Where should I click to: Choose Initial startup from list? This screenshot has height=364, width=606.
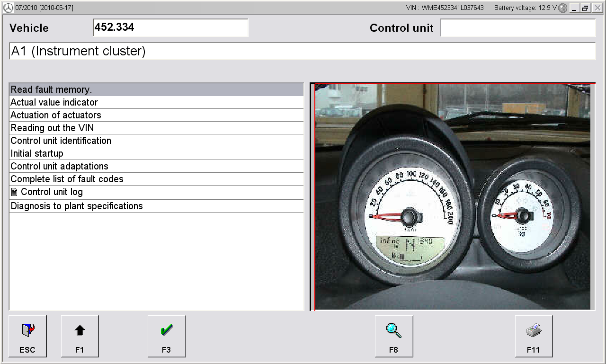coord(156,153)
